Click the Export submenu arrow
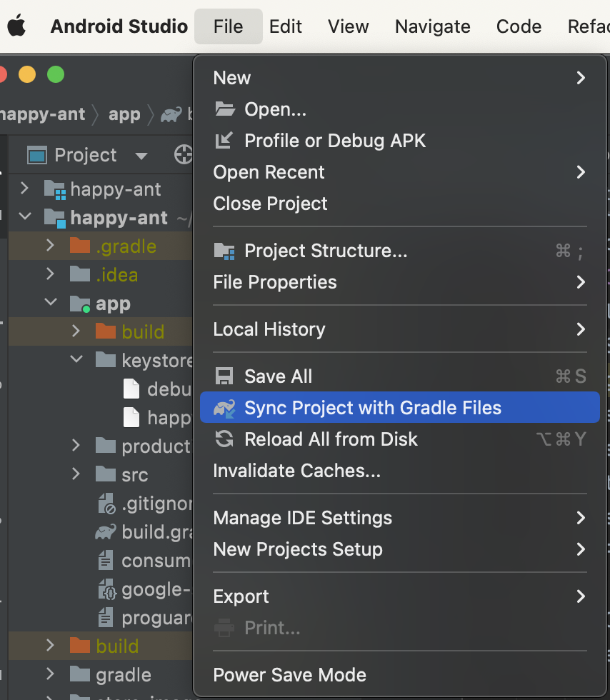This screenshot has width=610, height=700. coord(581,596)
